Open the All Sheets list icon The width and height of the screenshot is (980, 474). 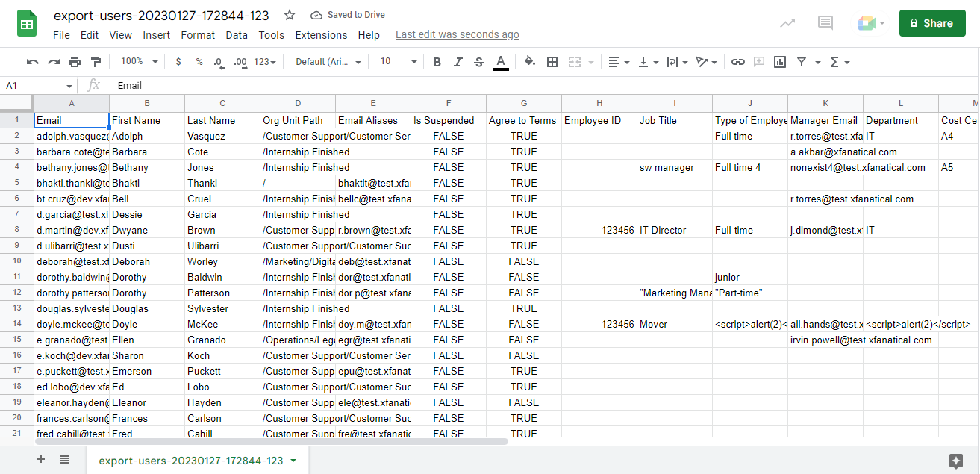click(64, 460)
